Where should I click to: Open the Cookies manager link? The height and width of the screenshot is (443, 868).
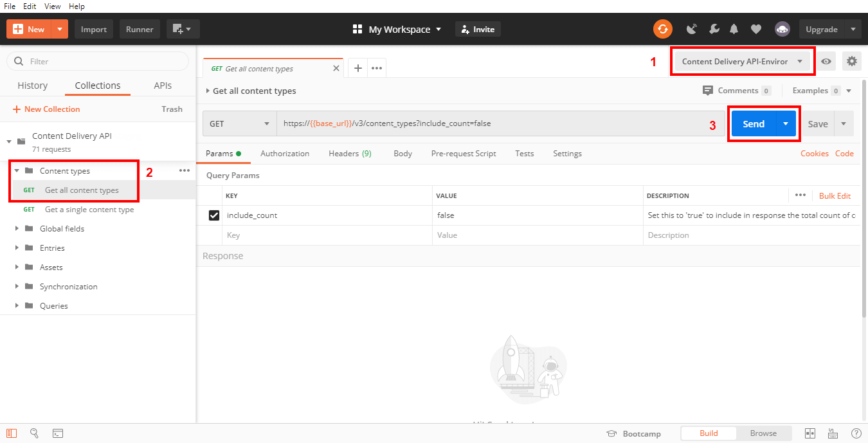coord(815,153)
